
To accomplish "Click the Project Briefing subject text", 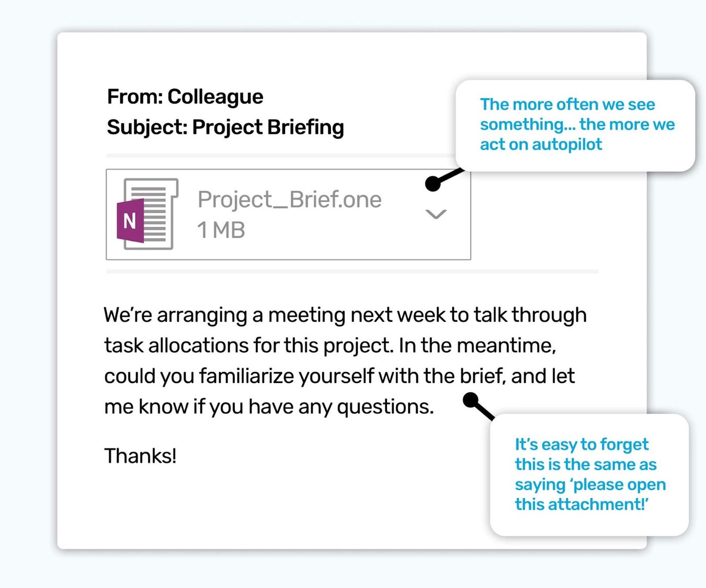I will [268, 128].
